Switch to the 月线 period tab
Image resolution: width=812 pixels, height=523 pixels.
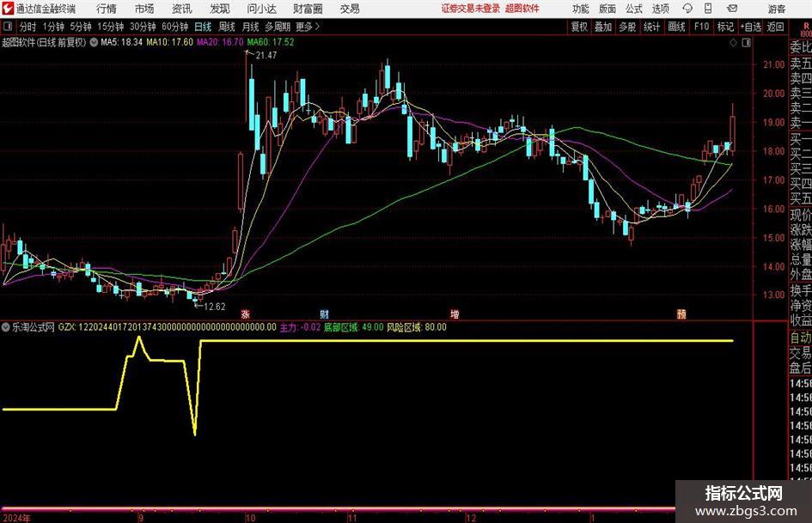tap(251, 27)
